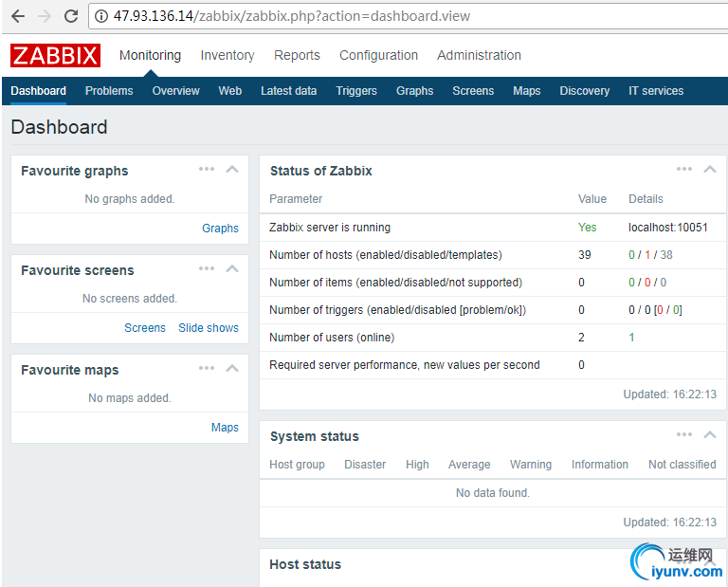
Task: Follow the Graphs link in Favourite graphs
Action: (x=220, y=229)
